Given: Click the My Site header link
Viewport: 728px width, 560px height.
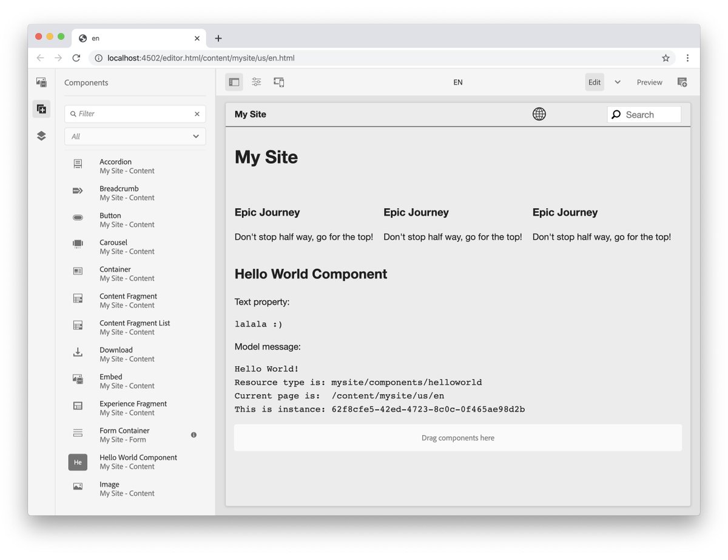Looking at the screenshot, I should pyautogui.click(x=251, y=114).
